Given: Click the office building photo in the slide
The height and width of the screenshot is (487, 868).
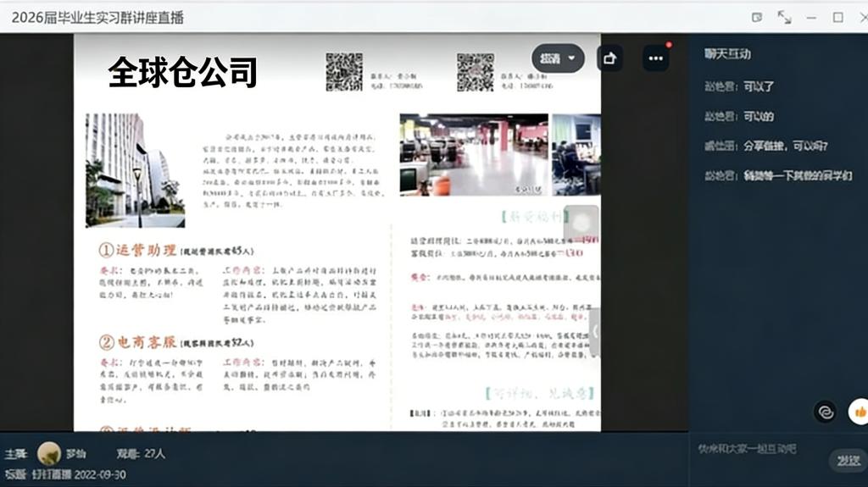Looking at the screenshot, I should 135,170.
